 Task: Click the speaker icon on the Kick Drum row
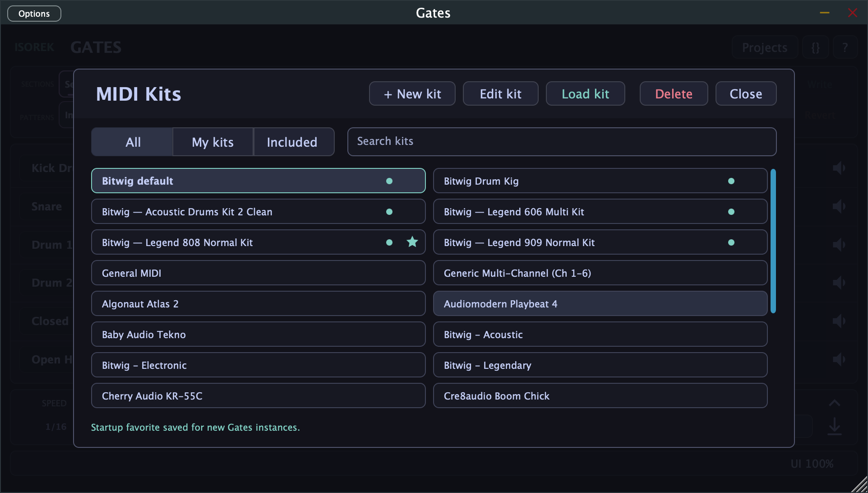tap(839, 168)
